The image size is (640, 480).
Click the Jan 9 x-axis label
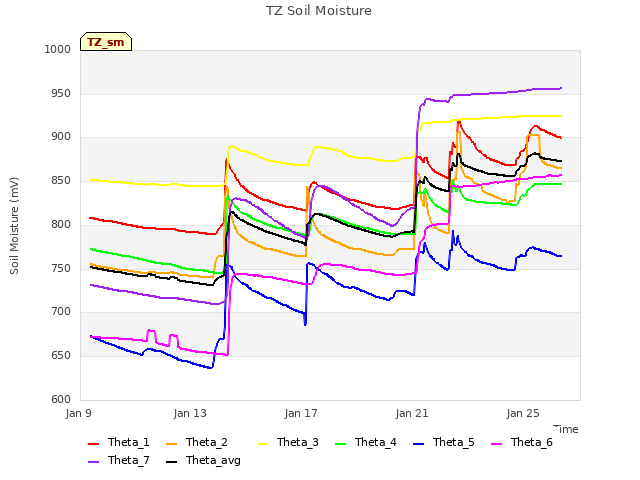[x=79, y=413]
